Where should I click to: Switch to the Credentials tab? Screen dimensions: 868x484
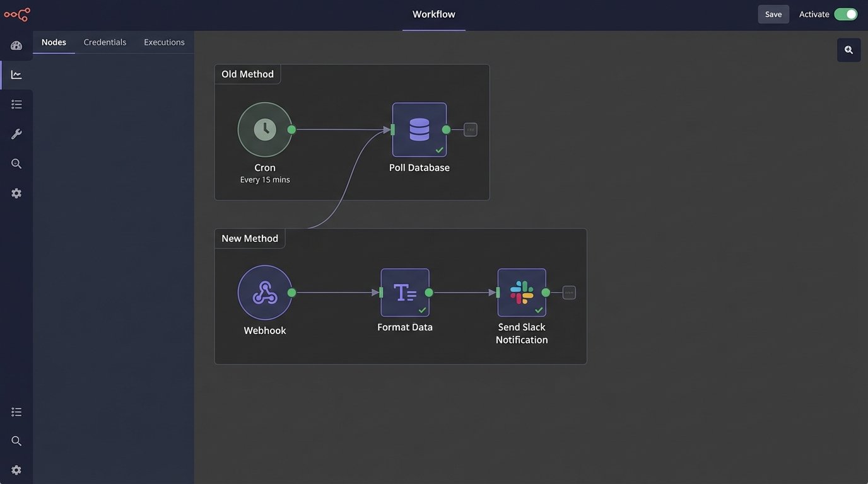pos(105,42)
